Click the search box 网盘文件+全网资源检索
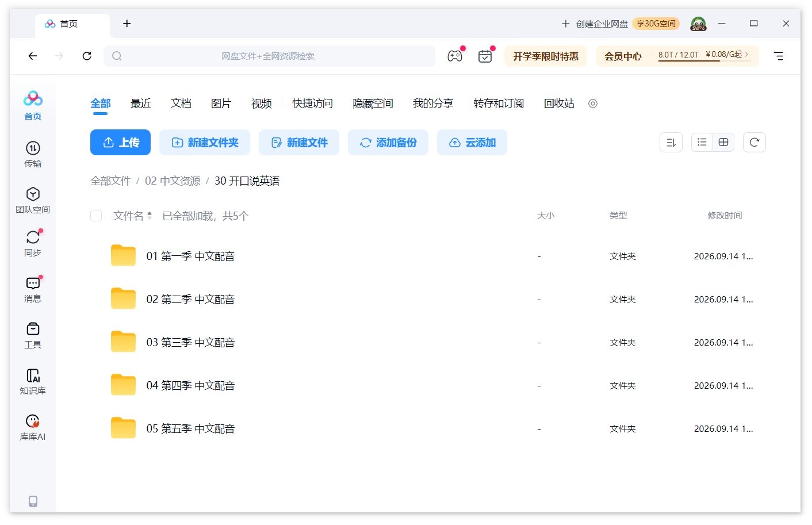812x525 pixels. point(269,56)
